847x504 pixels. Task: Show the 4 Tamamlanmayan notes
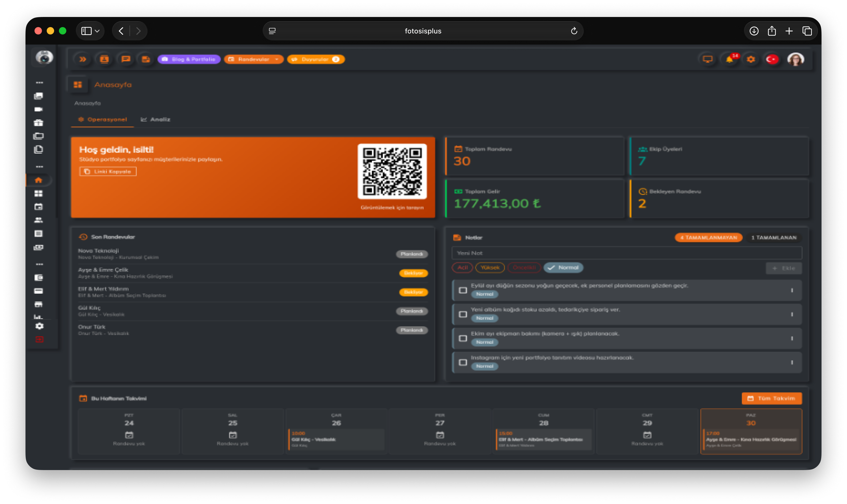[709, 237]
